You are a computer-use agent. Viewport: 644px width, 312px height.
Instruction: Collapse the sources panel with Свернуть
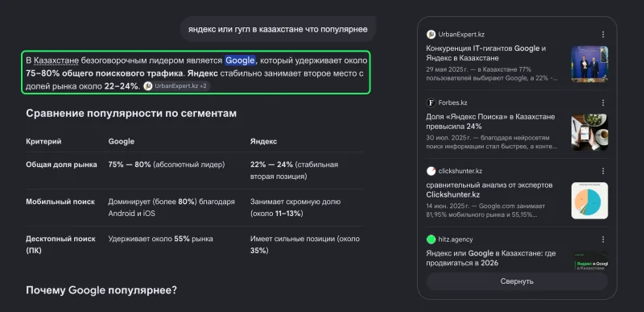click(x=517, y=281)
